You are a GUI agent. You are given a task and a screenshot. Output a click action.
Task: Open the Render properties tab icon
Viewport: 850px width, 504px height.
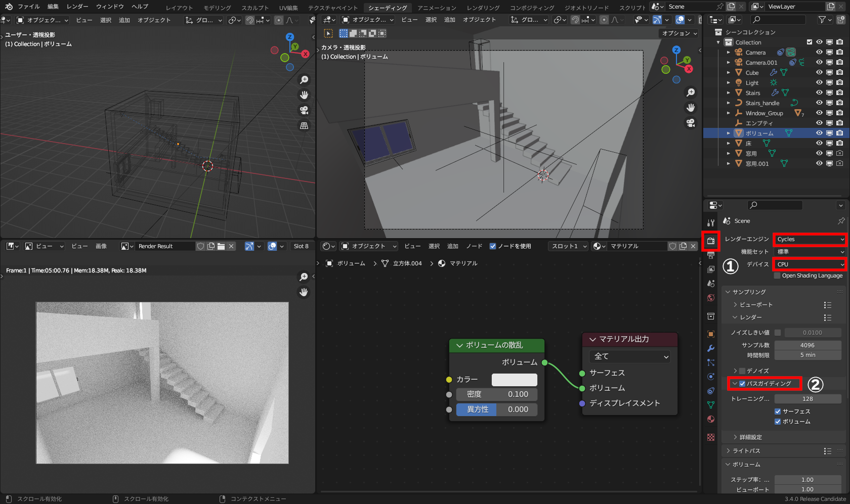click(x=711, y=241)
